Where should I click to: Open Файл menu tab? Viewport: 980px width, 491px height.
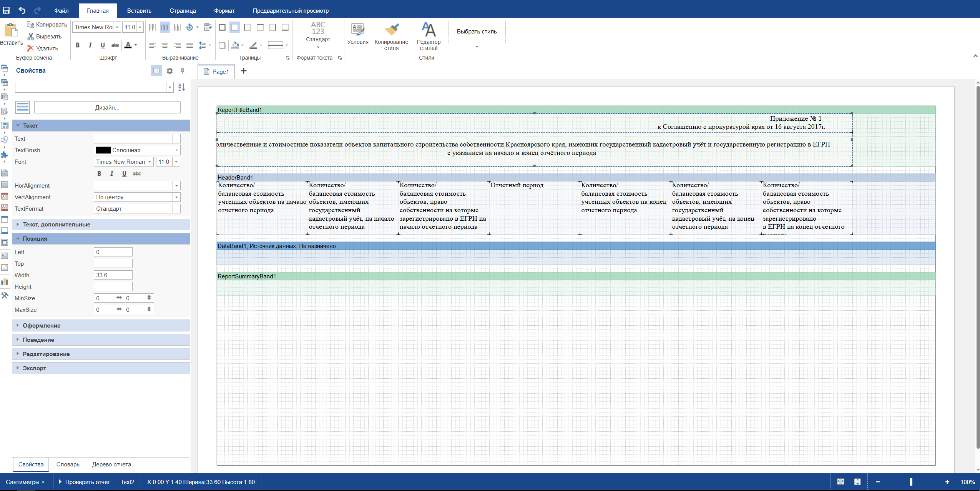61,11
